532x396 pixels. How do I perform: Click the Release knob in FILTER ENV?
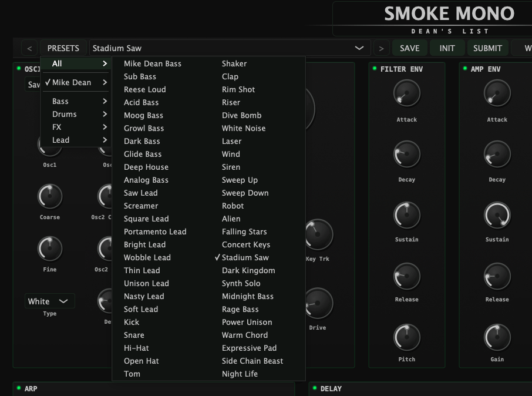[x=406, y=276]
